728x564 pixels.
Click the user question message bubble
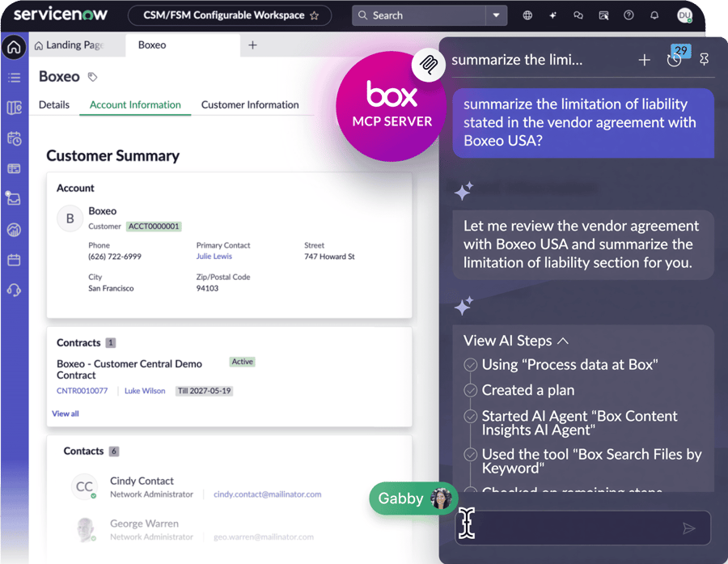(583, 123)
